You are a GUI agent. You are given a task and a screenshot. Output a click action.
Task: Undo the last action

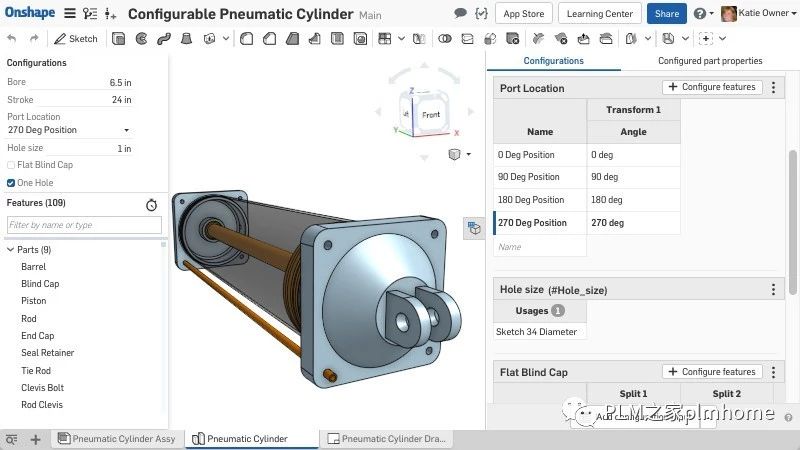12,38
